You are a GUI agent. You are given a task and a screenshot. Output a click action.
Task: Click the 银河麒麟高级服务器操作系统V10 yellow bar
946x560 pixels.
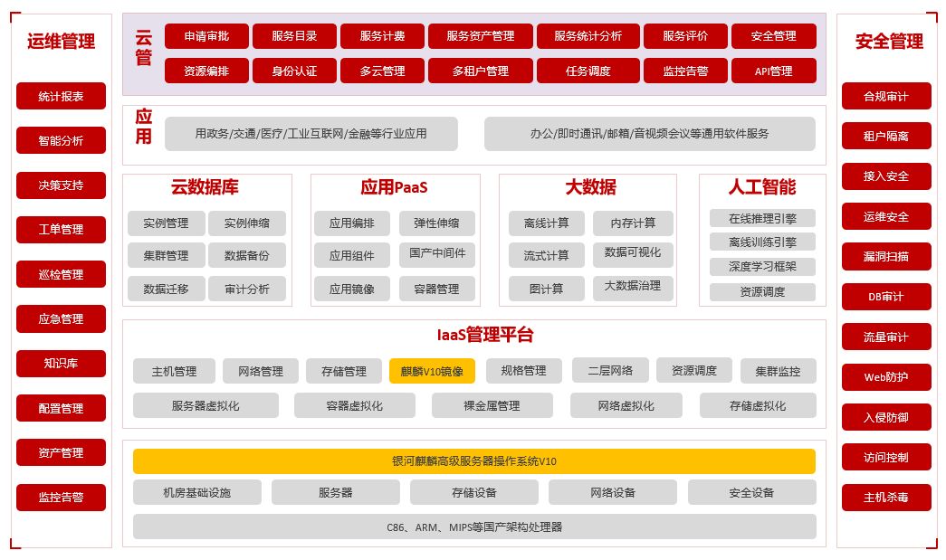[x=474, y=461]
